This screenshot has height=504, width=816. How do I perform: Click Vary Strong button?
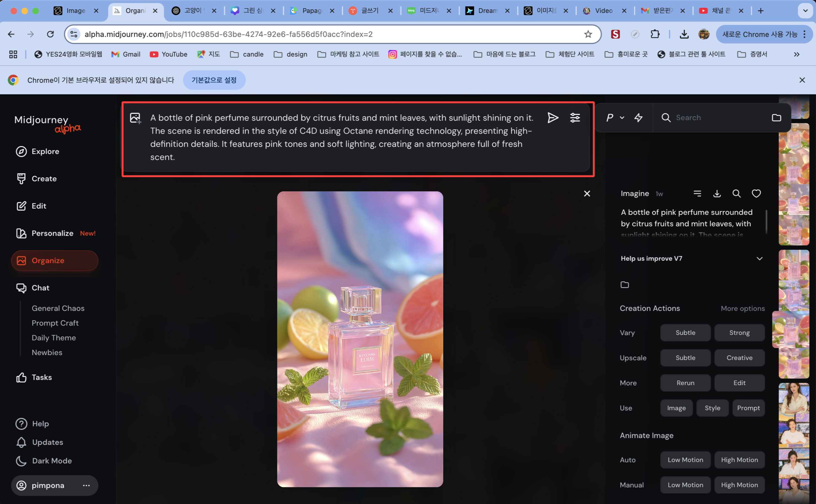click(x=739, y=333)
